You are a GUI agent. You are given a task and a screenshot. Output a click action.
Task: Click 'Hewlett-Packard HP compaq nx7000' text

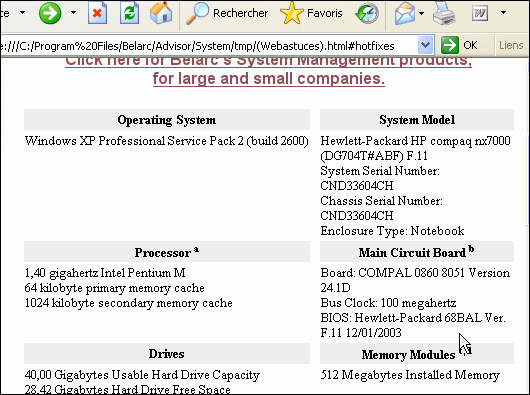pos(415,141)
